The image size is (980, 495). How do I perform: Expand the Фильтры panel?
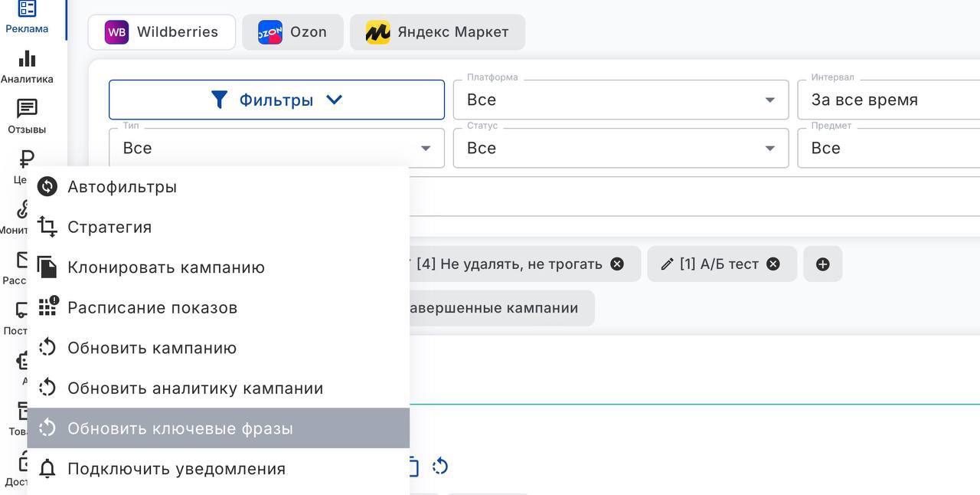tap(276, 100)
